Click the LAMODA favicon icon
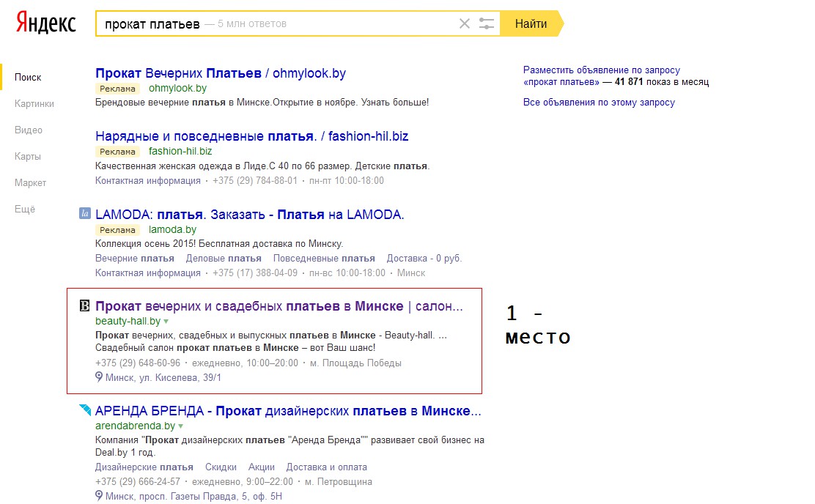This screenshot has height=504, width=815. click(85, 213)
